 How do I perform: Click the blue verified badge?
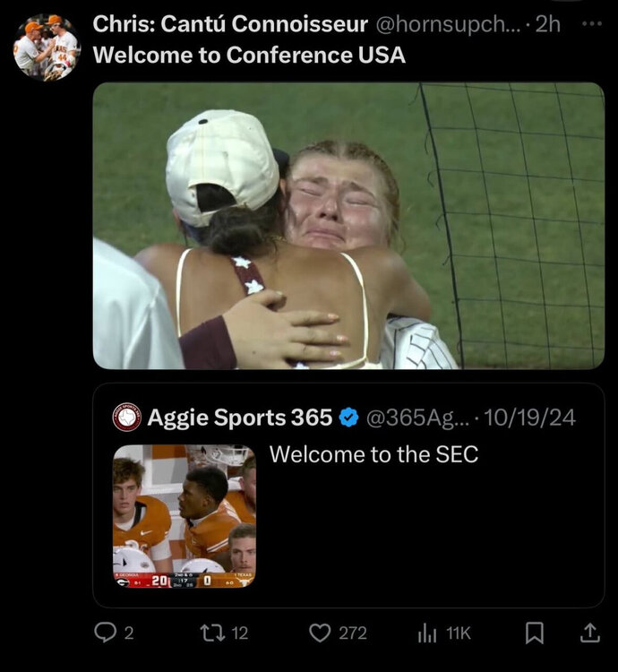[349, 417]
